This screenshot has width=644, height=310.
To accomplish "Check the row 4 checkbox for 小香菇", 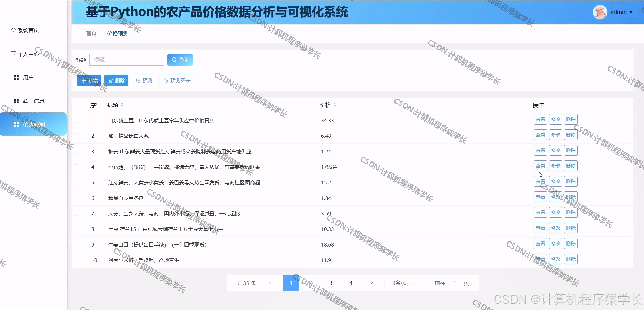I will click(x=77, y=167).
